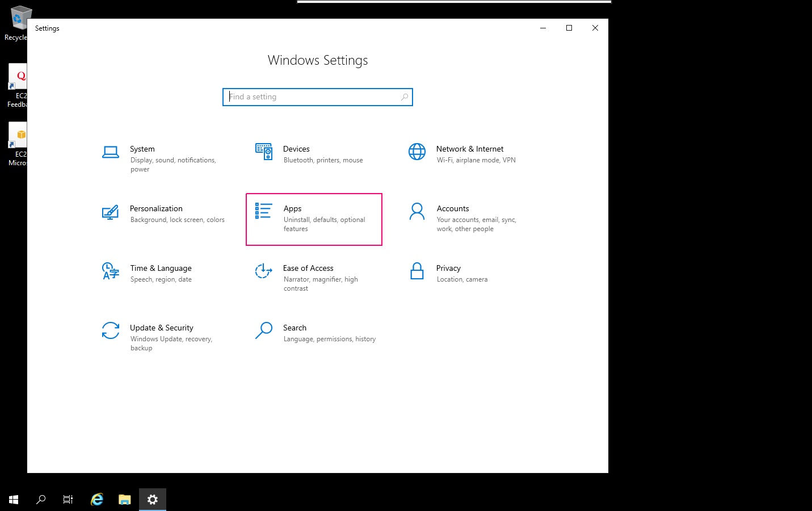The image size is (812, 511).
Task: Open the Accounts category label
Action: click(453, 208)
